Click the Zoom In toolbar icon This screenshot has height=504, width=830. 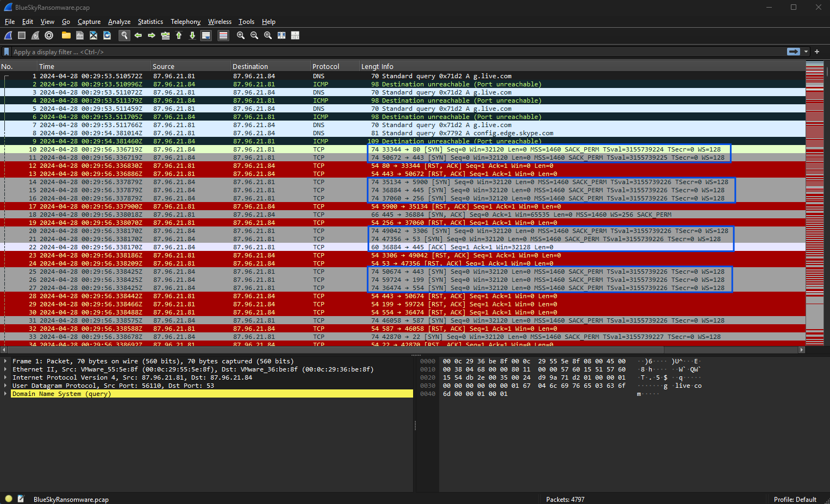click(241, 35)
